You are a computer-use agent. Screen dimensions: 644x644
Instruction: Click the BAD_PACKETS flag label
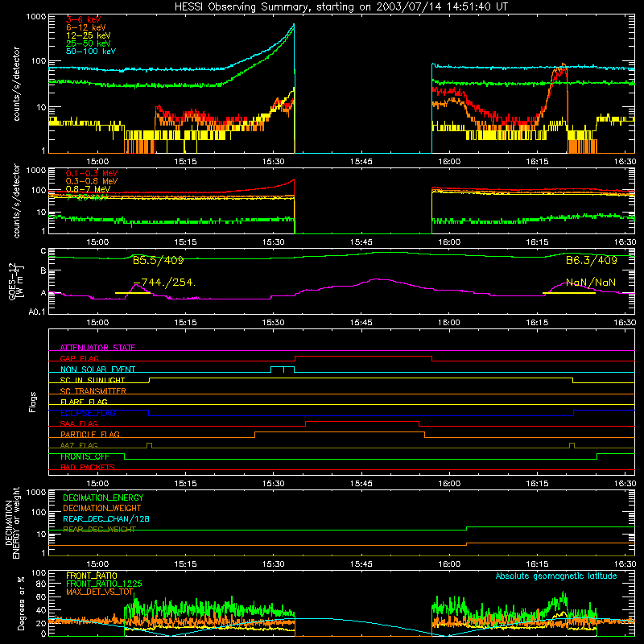pos(88,467)
